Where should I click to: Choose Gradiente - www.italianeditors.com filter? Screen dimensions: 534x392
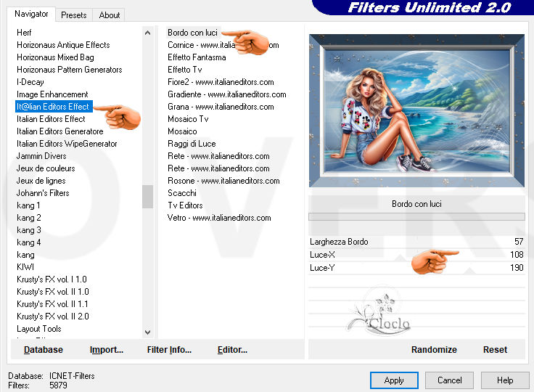pos(227,94)
